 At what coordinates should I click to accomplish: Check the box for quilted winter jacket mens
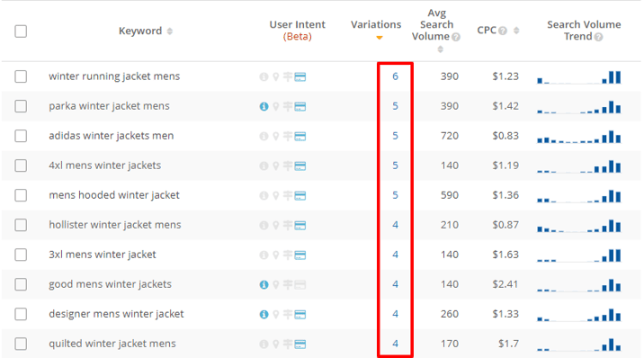(x=21, y=344)
